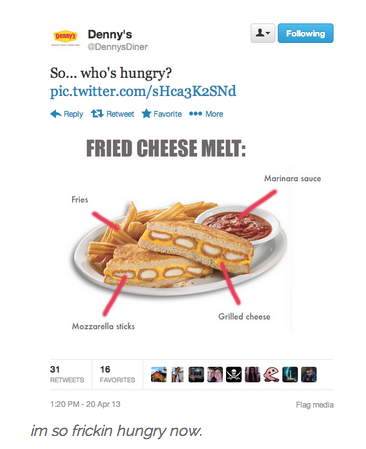The height and width of the screenshot is (449, 366).
Task: View the 31 retweets count
Action: [x=67, y=374]
